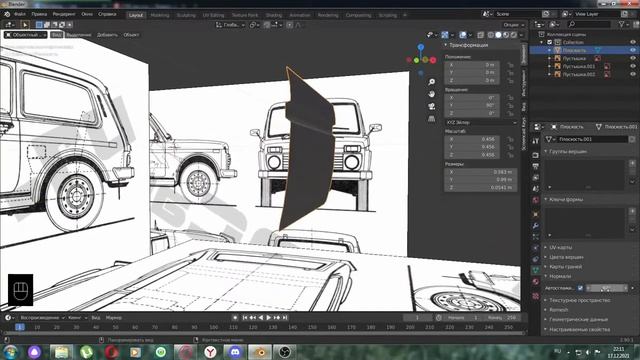Toggle the snapping magnet button
This screenshot has height=360, width=640.
[x=267, y=25]
